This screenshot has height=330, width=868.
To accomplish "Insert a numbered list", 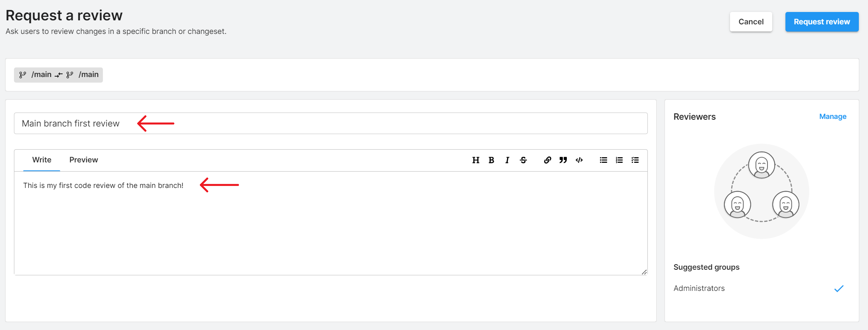I will pyautogui.click(x=619, y=160).
